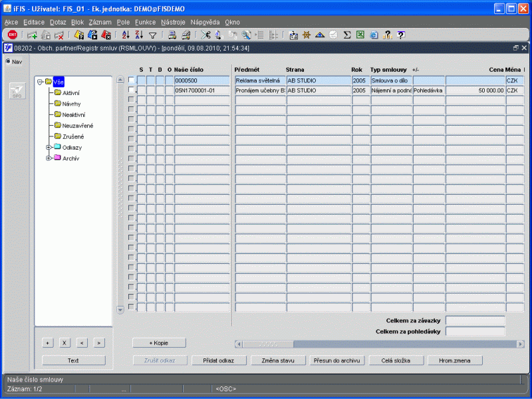Click the horizontal scrollbar thumb
The height and width of the screenshot is (399, 532).
tap(268, 344)
